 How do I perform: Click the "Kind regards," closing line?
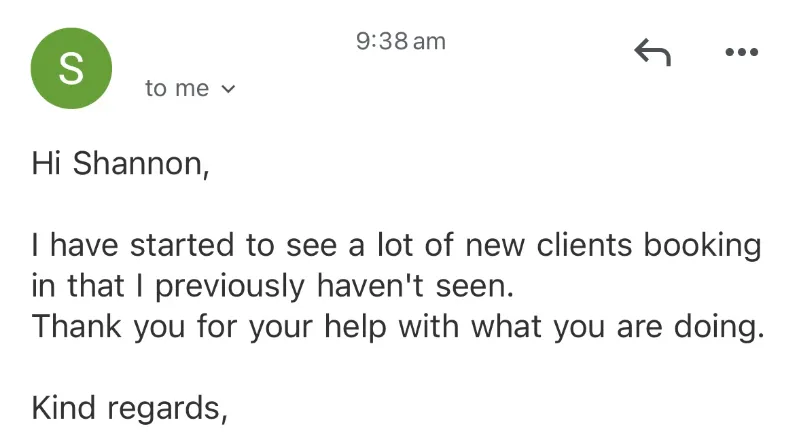130,408
